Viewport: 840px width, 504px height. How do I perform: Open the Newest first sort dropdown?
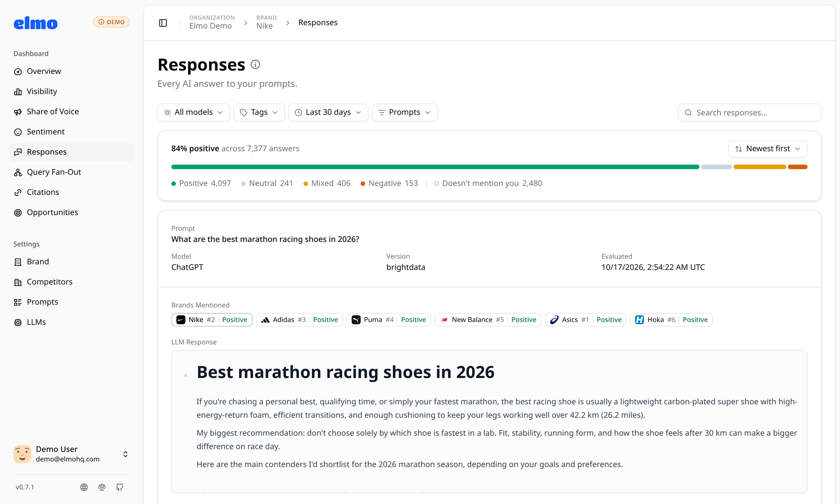pos(768,149)
